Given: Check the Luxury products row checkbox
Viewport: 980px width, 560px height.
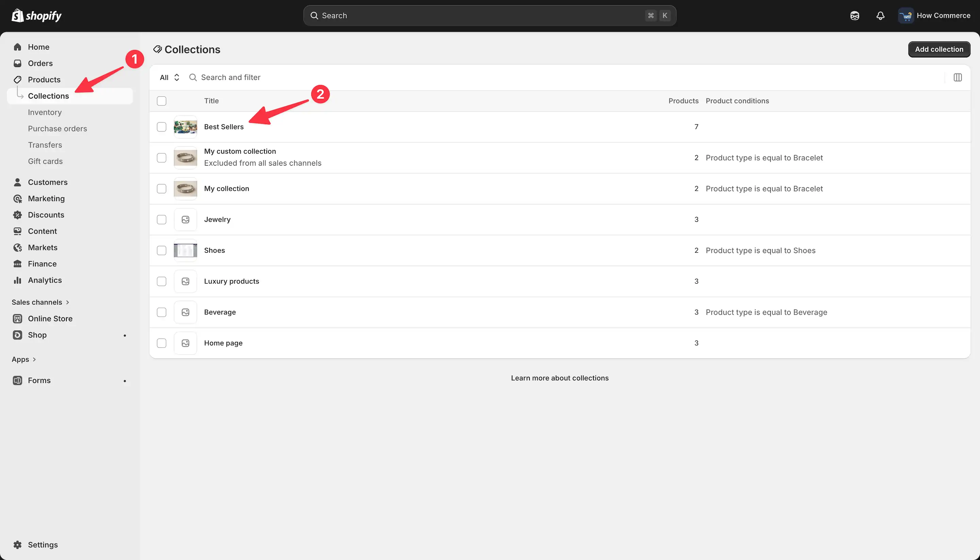Looking at the screenshot, I should (162, 281).
